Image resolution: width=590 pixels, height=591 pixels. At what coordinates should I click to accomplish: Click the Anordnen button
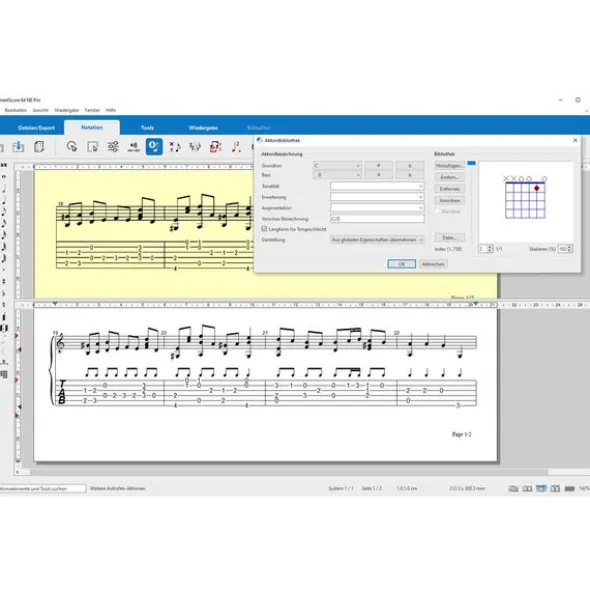point(449,201)
